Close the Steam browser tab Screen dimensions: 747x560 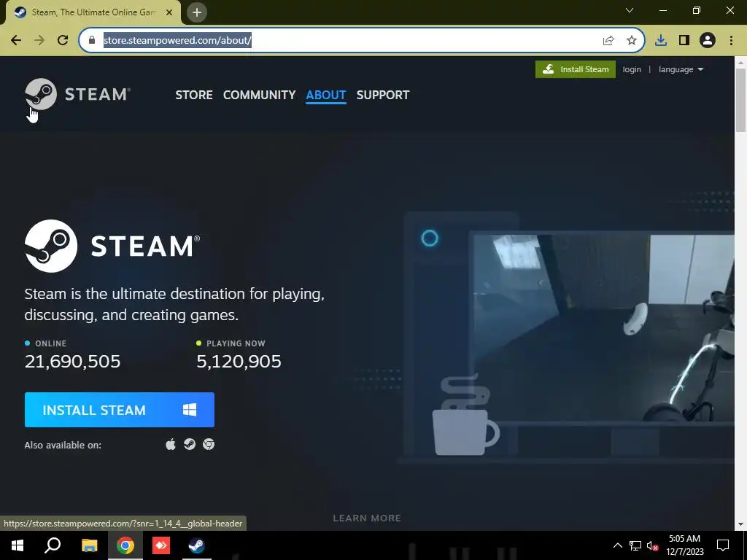pos(169,12)
